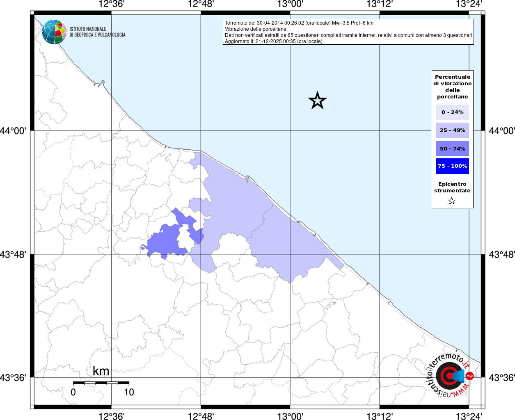Click the haisentitoilterremoto.it target logo
Viewport: 515px width, 420px height.
point(450,375)
